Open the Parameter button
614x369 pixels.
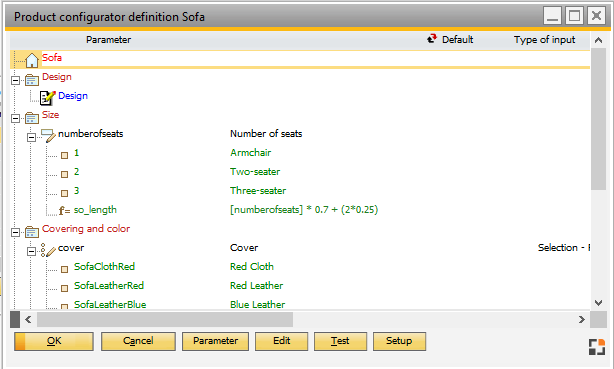(x=215, y=341)
